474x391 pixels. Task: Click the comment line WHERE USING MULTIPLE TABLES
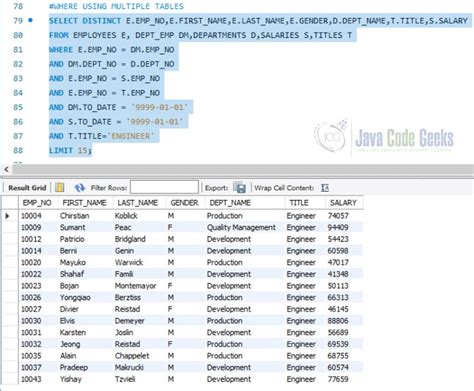point(116,6)
